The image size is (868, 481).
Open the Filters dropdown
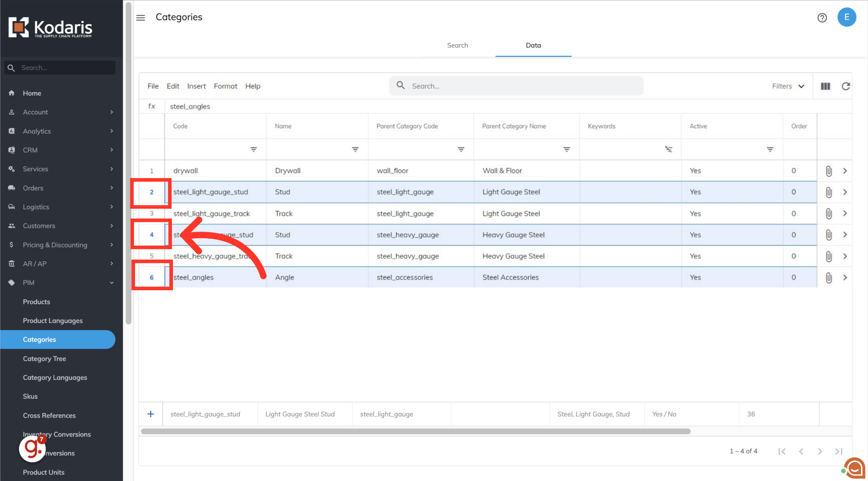788,86
